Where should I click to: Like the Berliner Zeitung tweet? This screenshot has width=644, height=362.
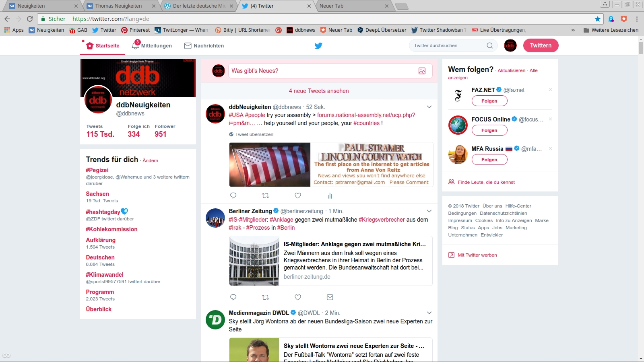click(298, 297)
